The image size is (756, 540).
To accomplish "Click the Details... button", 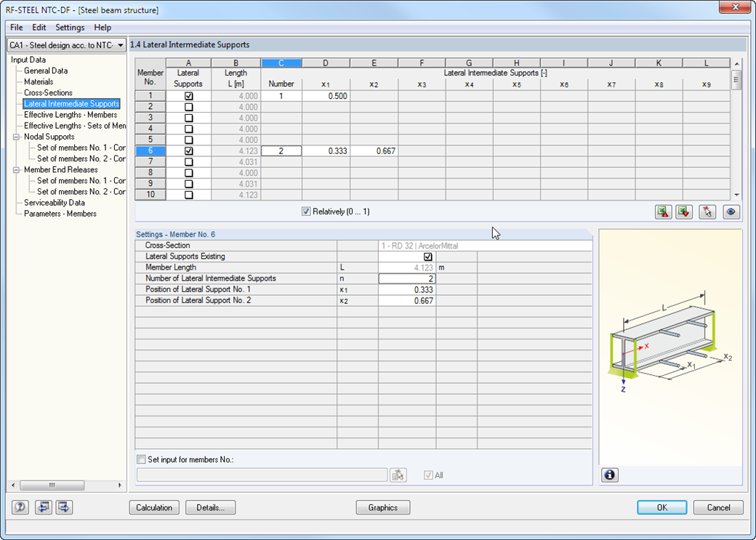I will [x=211, y=507].
